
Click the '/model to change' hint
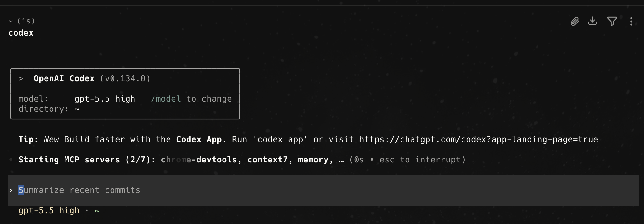tap(191, 99)
